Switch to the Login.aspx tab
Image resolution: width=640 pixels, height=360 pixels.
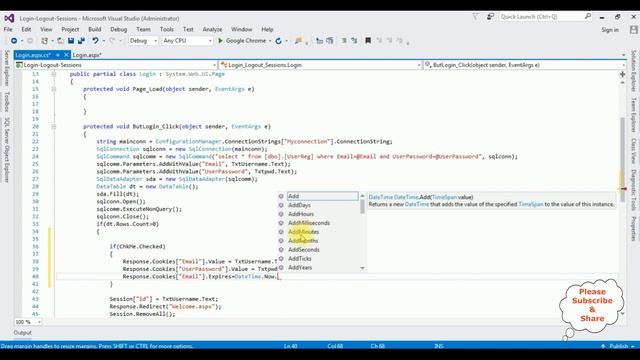click(x=87, y=55)
